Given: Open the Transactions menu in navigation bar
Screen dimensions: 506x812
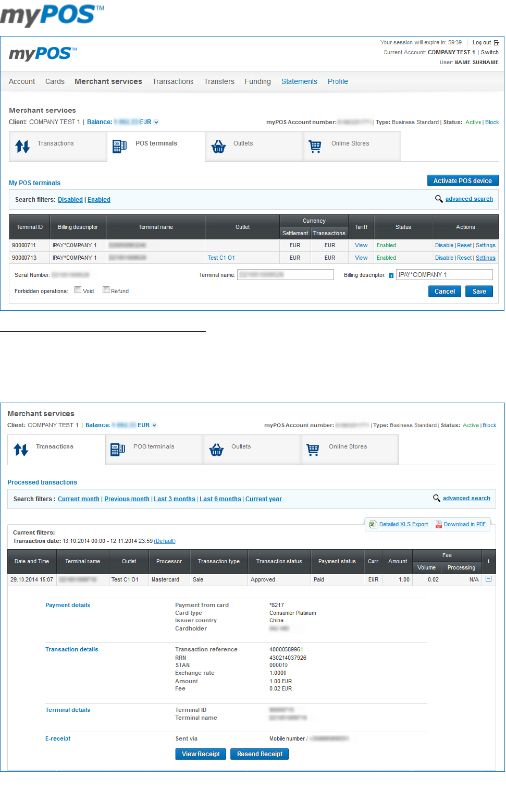Looking at the screenshot, I should point(172,81).
